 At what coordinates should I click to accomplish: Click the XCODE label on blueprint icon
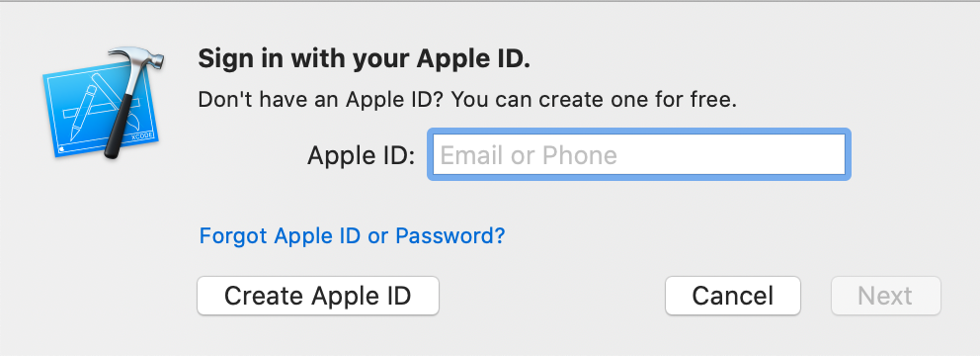tap(142, 135)
